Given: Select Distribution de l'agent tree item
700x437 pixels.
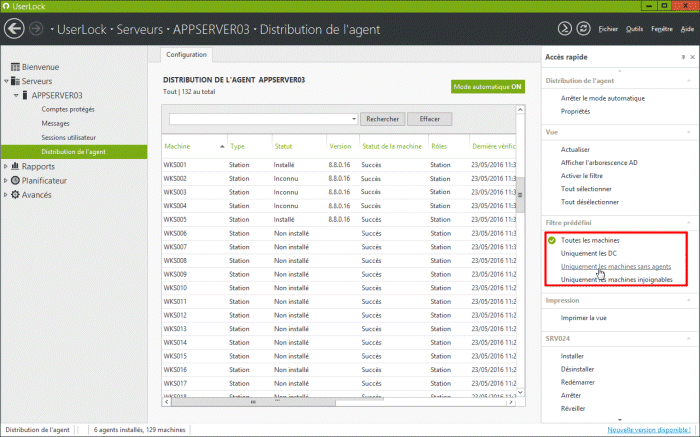Looking at the screenshot, I should pyautogui.click(x=74, y=152).
